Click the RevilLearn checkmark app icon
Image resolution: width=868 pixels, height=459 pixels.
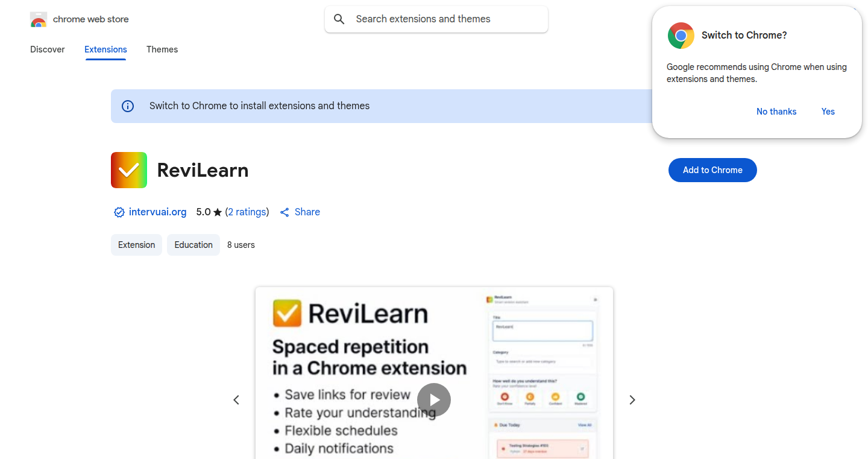pyautogui.click(x=129, y=170)
